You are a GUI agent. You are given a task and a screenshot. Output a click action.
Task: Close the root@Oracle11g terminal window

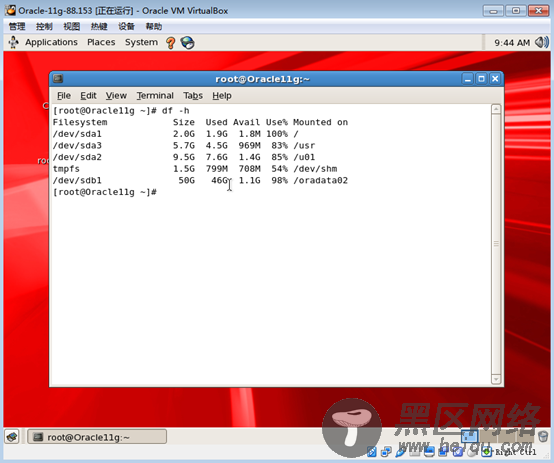(495, 78)
